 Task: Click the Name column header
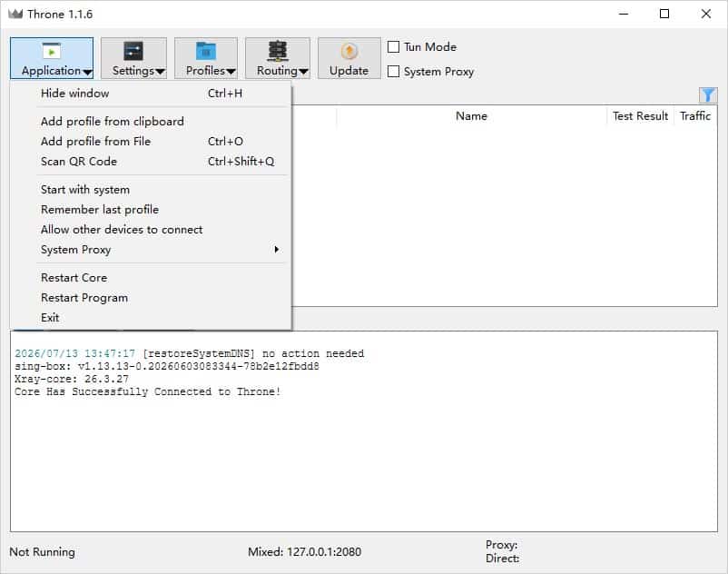[471, 116]
